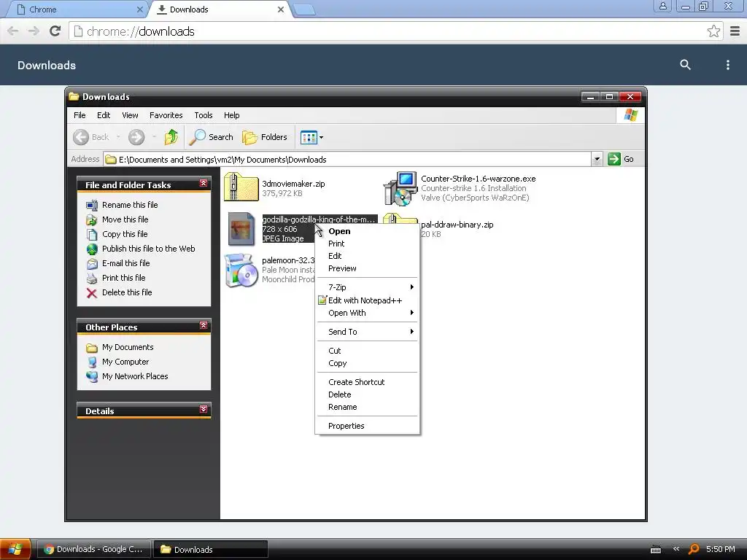Screen dimensions: 747x560
Task: Choose Rename in context menu
Action: (368, 407)
